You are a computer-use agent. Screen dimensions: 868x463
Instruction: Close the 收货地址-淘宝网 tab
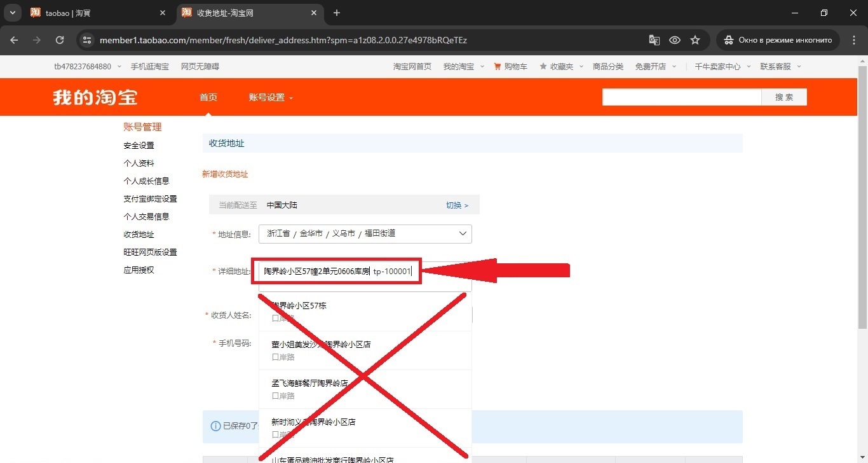(x=313, y=13)
